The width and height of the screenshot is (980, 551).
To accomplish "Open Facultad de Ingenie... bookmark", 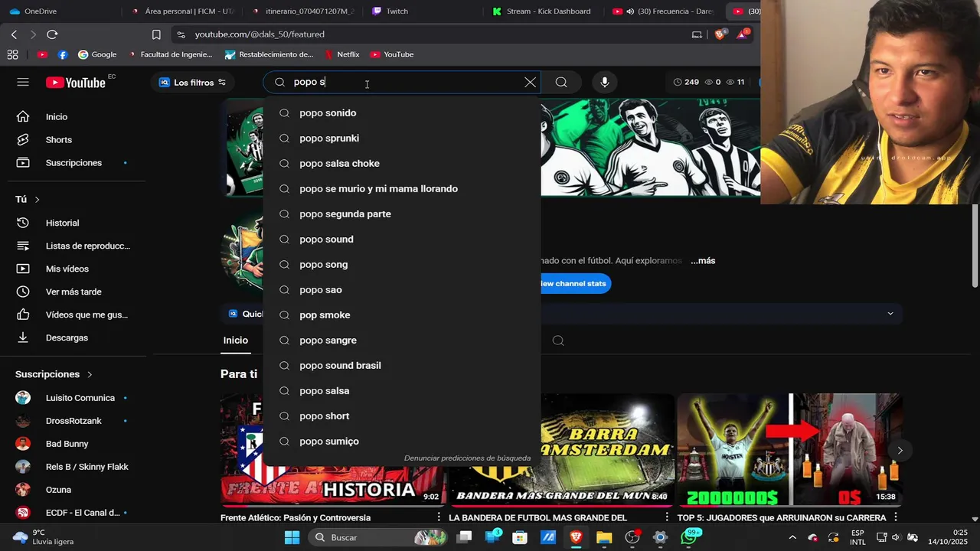I will coord(170,54).
